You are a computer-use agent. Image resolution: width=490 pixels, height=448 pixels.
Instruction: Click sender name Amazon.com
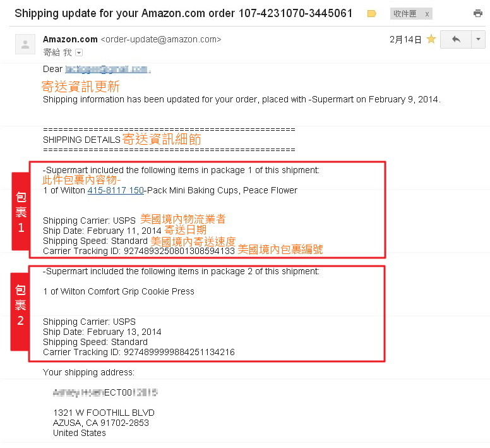tap(70, 39)
